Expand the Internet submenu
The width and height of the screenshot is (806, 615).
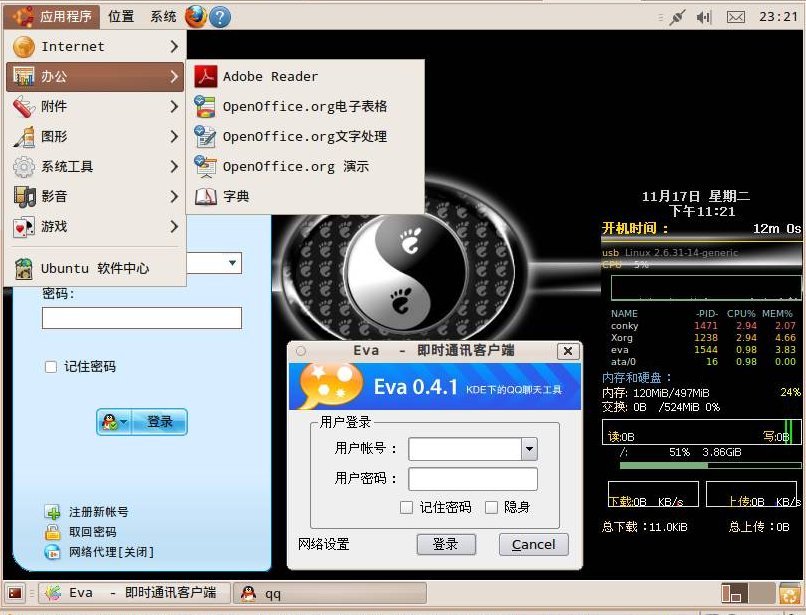[x=174, y=47]
